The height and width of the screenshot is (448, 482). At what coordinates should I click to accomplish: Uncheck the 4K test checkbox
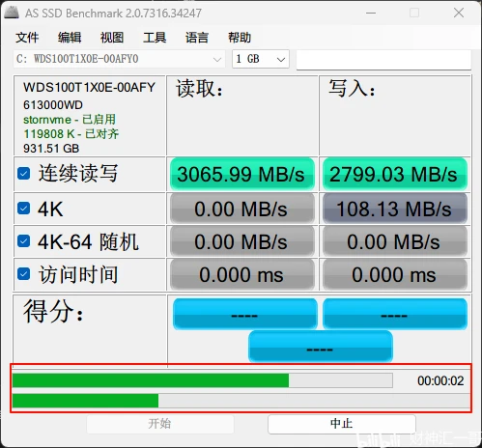[24, 209]
